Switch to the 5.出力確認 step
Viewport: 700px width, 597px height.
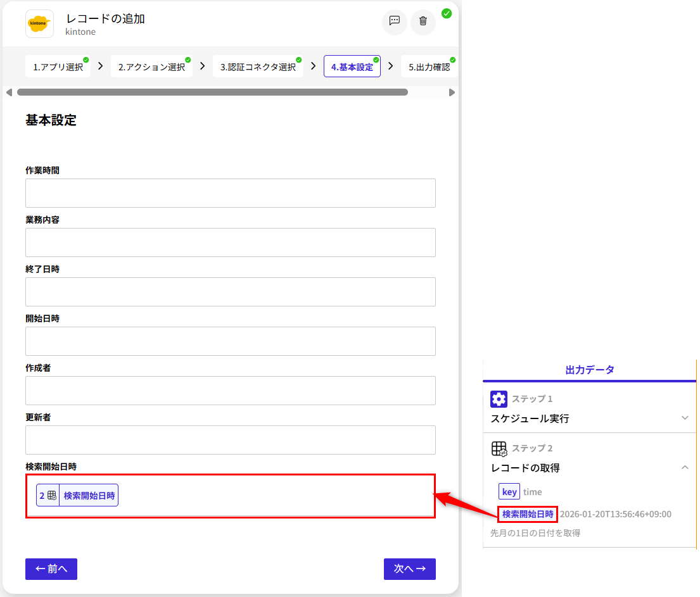(430, 66)
